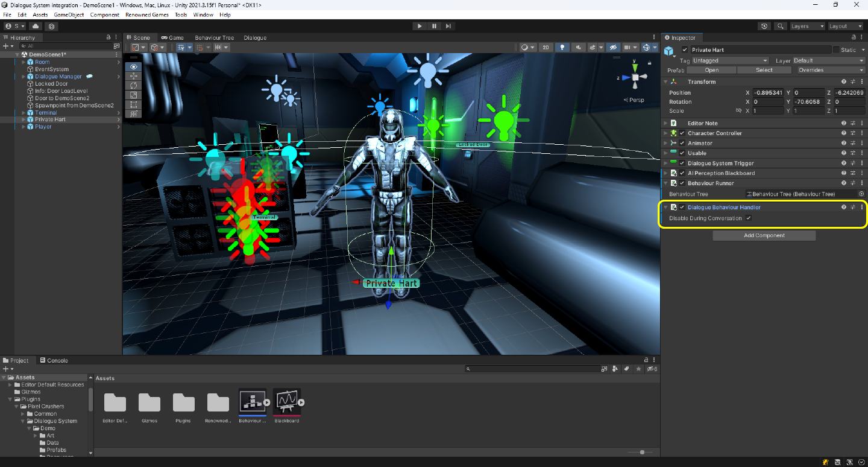
Task: Open Unity cloud services icon
Action: click(36, 27)
